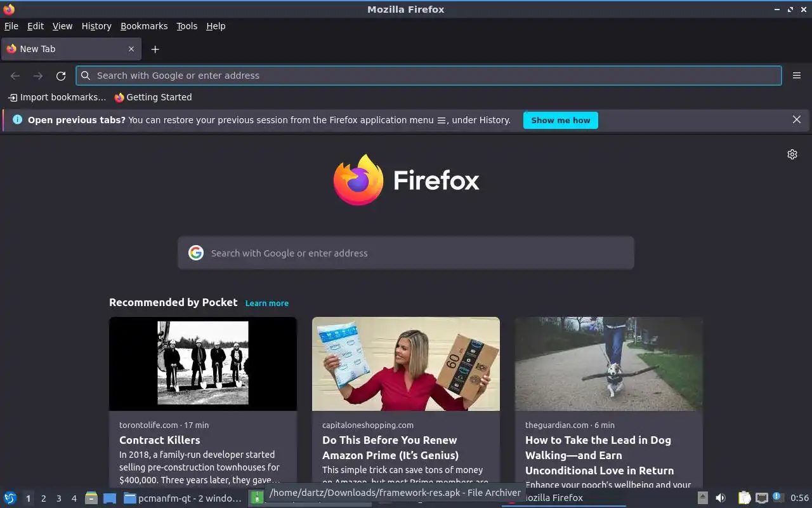The width and height of the screenshot is (812, 508).
Task: Open the Help menu
Action: tap(216, 26)
